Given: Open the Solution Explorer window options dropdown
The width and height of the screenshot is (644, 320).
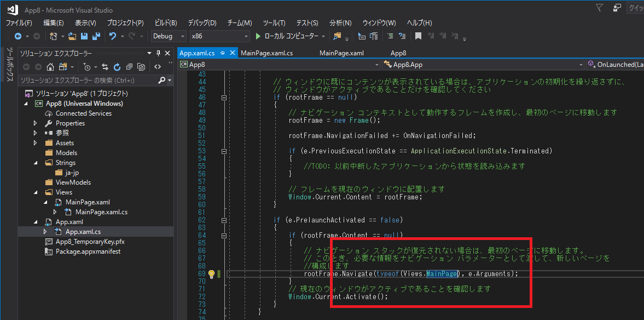Looking at the screenshot, I should [149, 53].
